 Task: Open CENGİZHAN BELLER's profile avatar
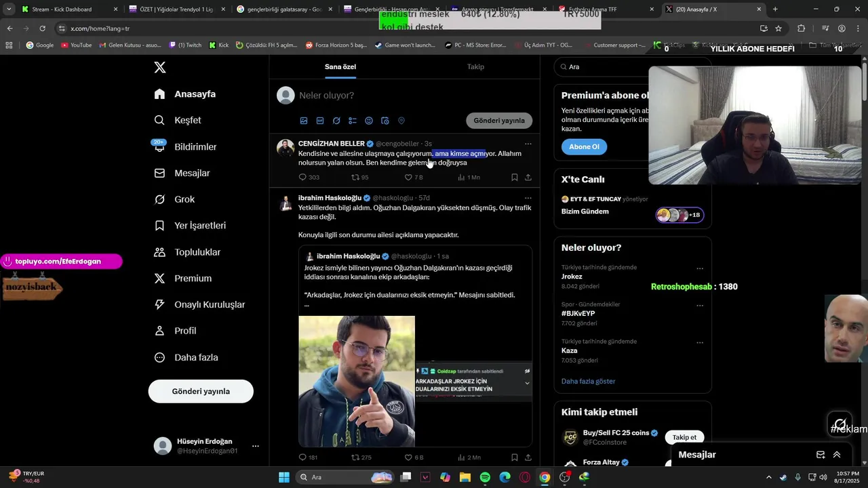[x=285, y=148]
